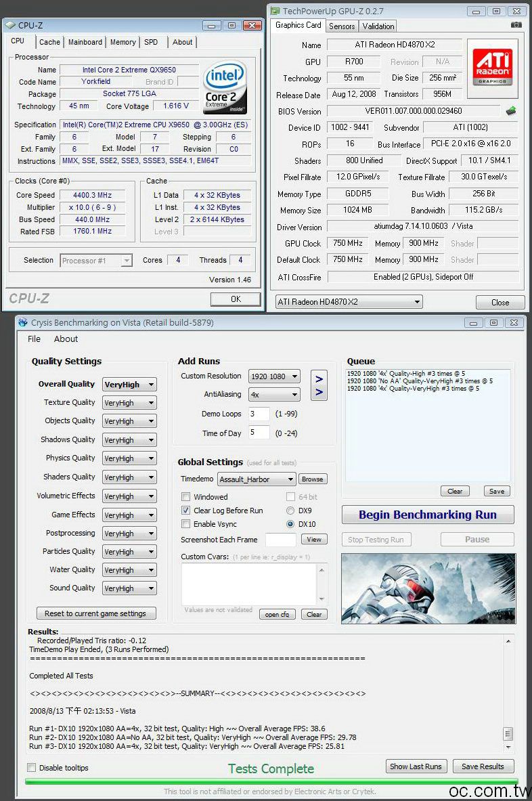Click the Time of Day input field
This screenshot has width=532, height=801.
pos(259,433)
